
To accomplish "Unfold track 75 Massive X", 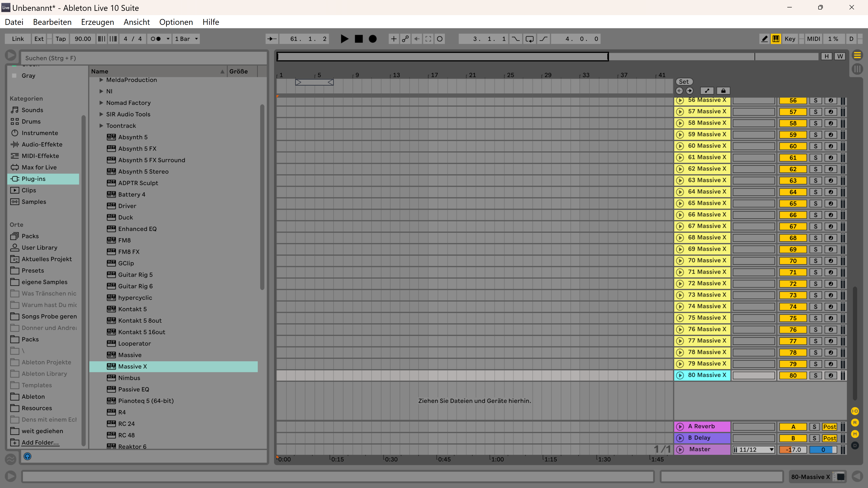I will point(680,318).
